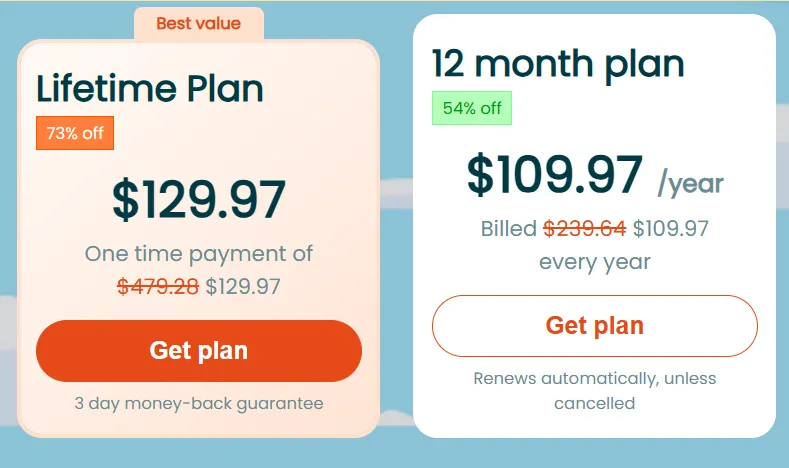Click the word cancelled in renewal notice
The height and width of the screenshot is (468, 789).
[594, 404]
